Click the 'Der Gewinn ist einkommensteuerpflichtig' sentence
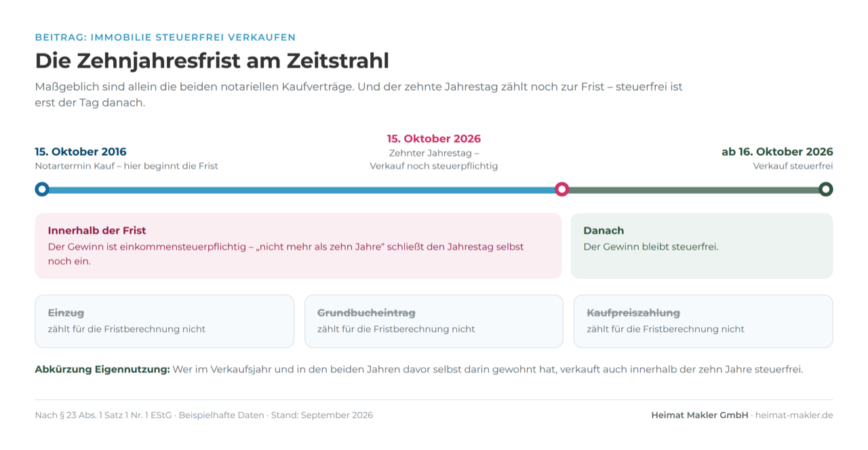868x450 pixels. click(285, 253)
